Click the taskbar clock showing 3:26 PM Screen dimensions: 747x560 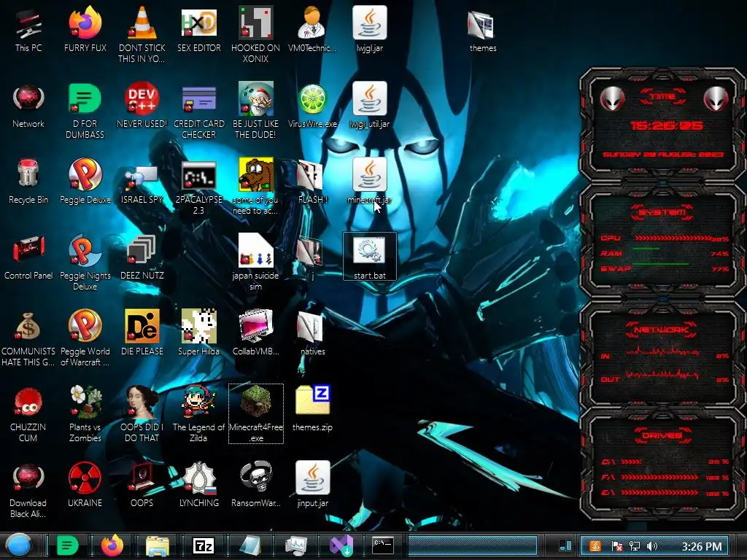pos(702,546)
